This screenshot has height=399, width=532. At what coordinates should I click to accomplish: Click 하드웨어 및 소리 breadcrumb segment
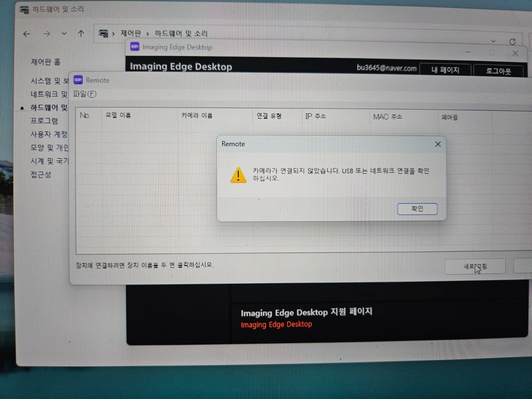pos(181,34)
